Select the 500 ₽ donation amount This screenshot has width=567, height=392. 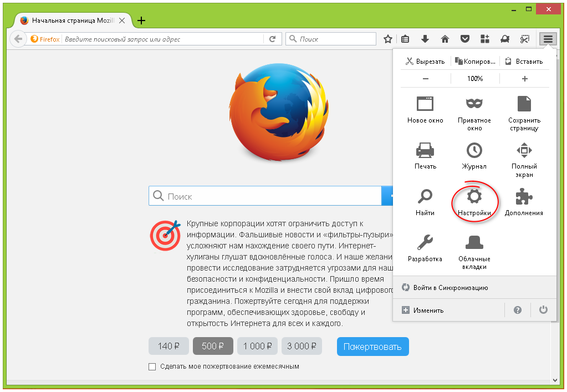[x=213, y=346]
